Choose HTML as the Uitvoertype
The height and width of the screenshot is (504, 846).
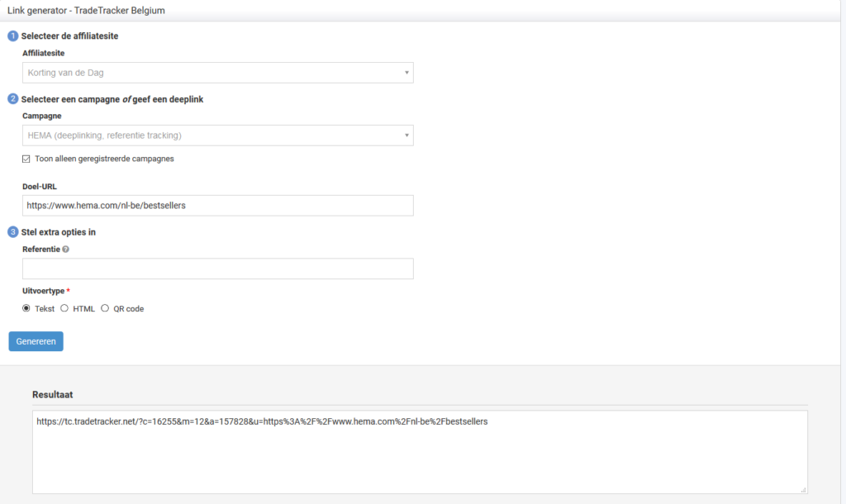click(64, 308)
